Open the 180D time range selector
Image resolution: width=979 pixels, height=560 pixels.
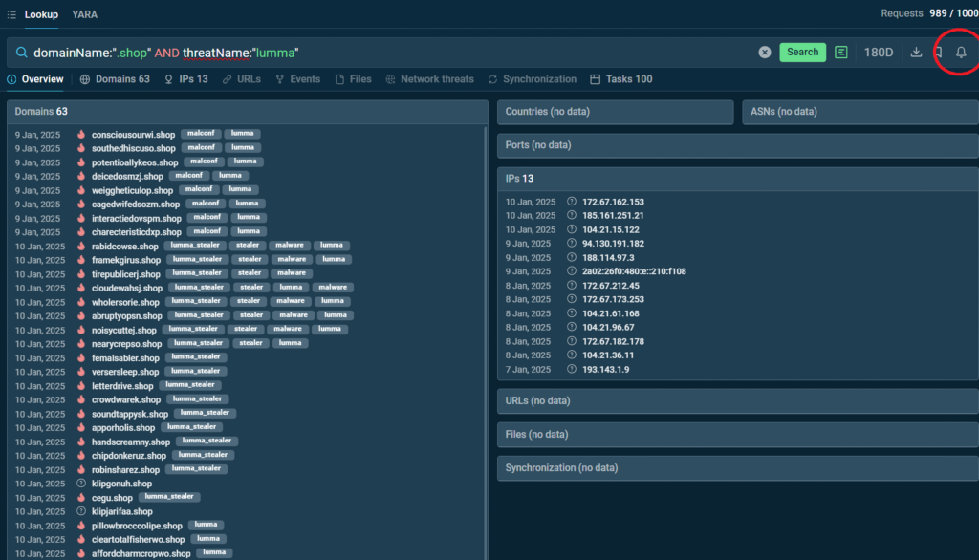[x=879, y=53]
